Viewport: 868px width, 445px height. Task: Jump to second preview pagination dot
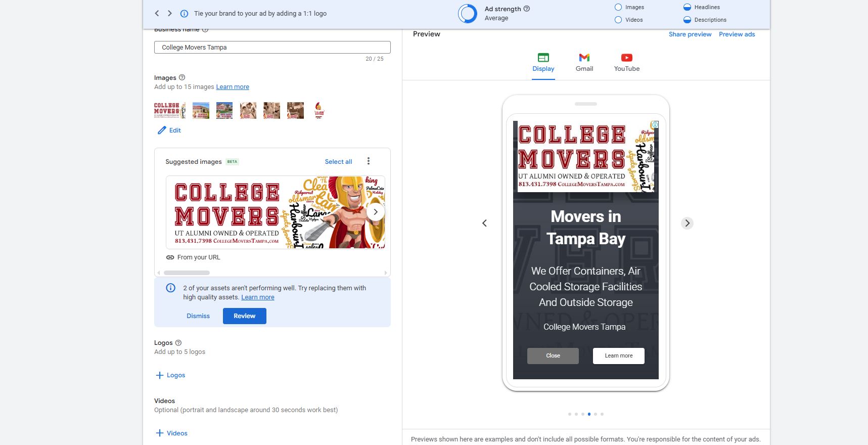coord(576,414)
